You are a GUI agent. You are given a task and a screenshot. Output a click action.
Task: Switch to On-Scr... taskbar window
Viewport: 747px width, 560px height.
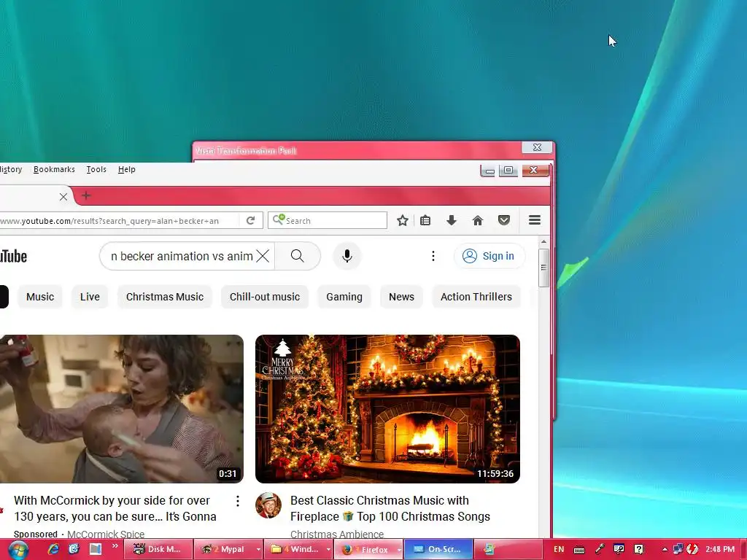coord(438,550)
